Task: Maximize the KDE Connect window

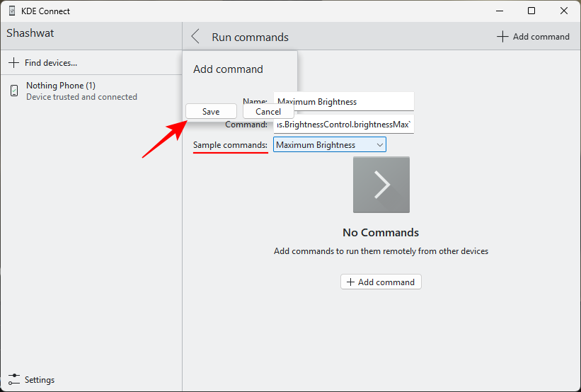Action: [531, 11]
